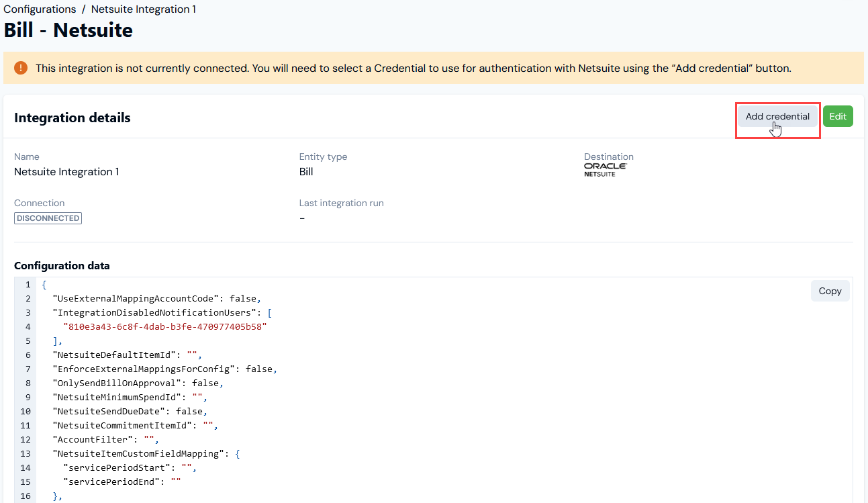
Task: Click the Add credential button
Action: point(778,116)
